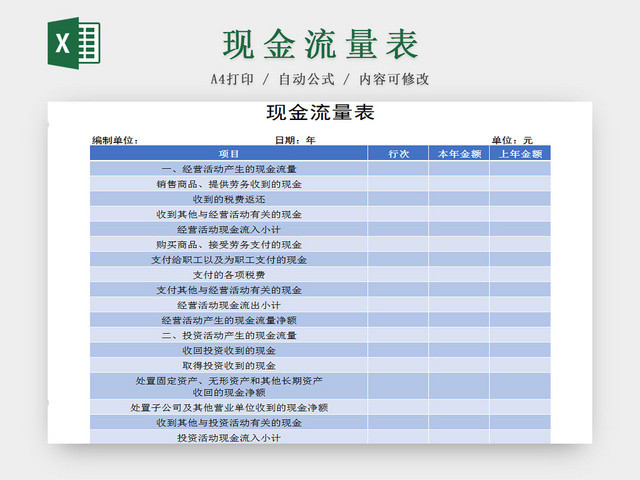This screenshot has width=640, height=480.
Task: Select the 经营活动现金流入小计 cell
Action: [x=229, y=229]
